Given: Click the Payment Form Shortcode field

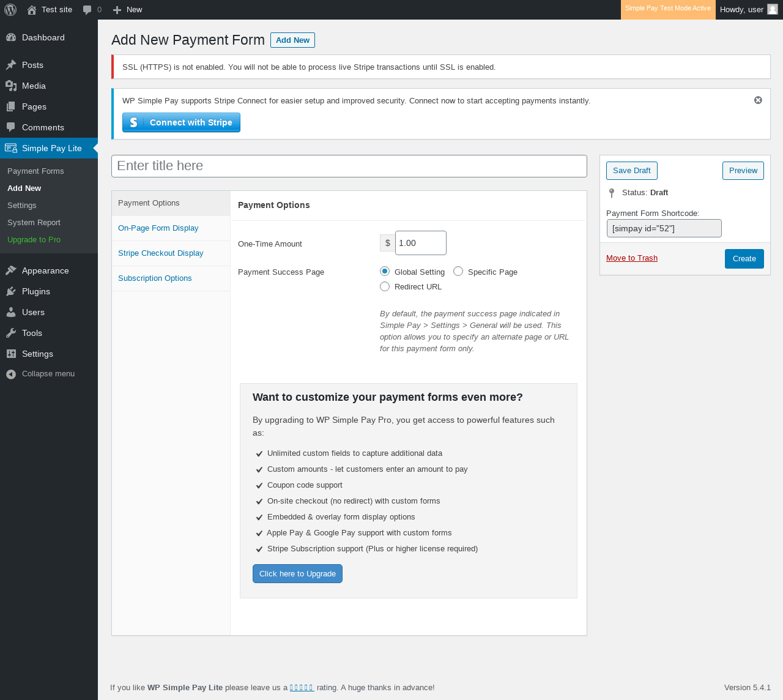Looking at the screenshot, I should [x=664, y=228].
